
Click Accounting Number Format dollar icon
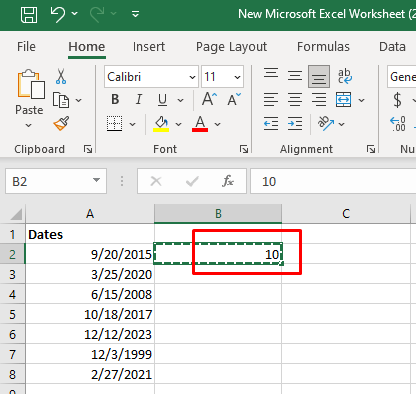[x=397, y=100]
